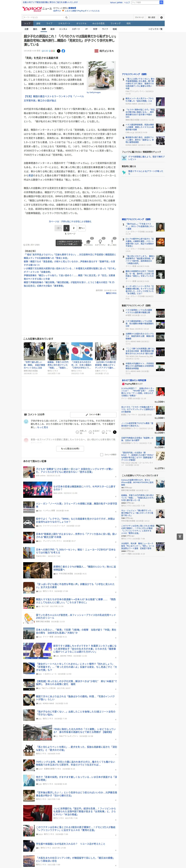
Task: Focus the ウェブ検索 field at top
Action: 145,2
